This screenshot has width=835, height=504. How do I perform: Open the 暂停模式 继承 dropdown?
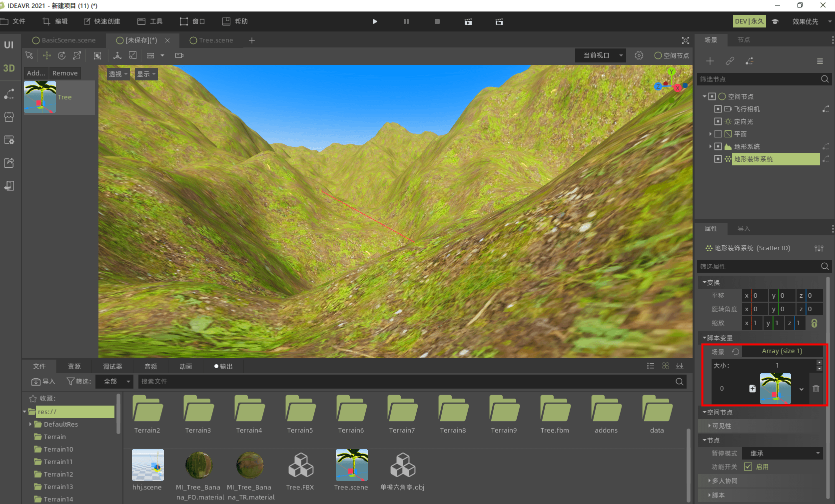click(x=782, y=454)
